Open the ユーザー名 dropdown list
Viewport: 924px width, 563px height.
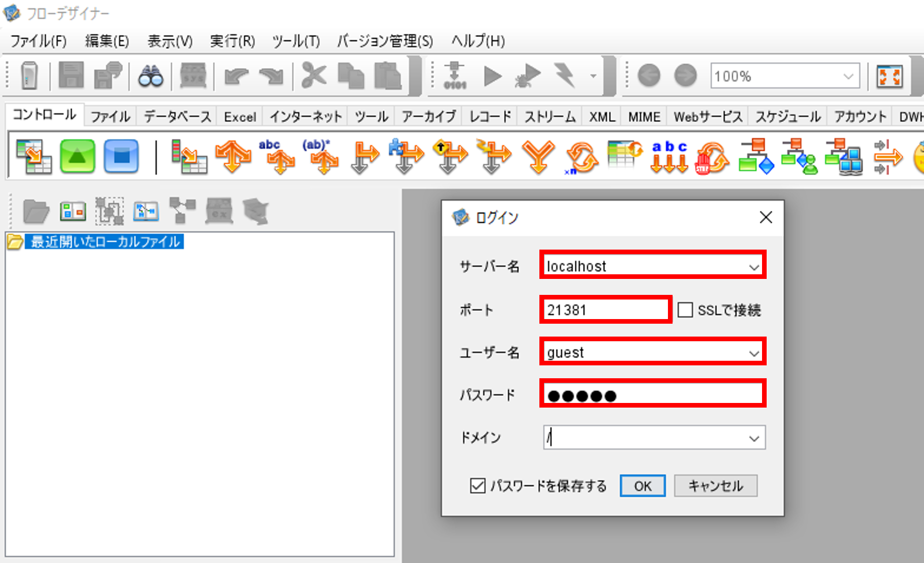754,353
